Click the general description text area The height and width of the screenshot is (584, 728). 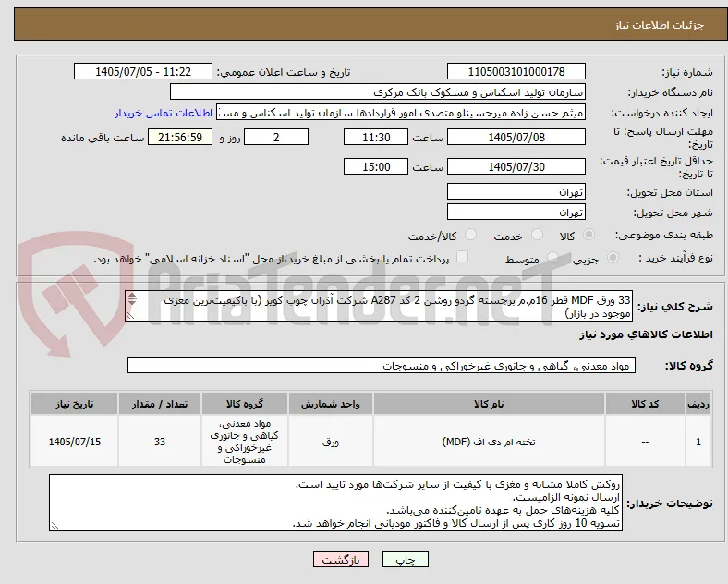pyautogui.click(x=379, y=307)
